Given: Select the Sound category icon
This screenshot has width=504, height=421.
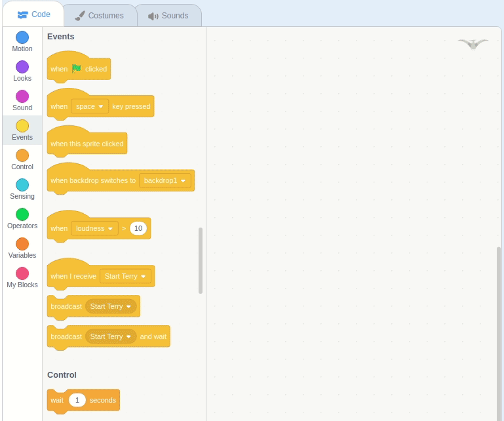Looking at the screenshot, I should [x=22, y=96].
